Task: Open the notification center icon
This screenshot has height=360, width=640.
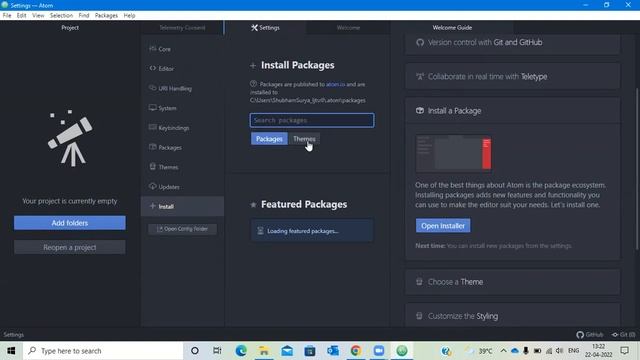Action: pos(624,351)
